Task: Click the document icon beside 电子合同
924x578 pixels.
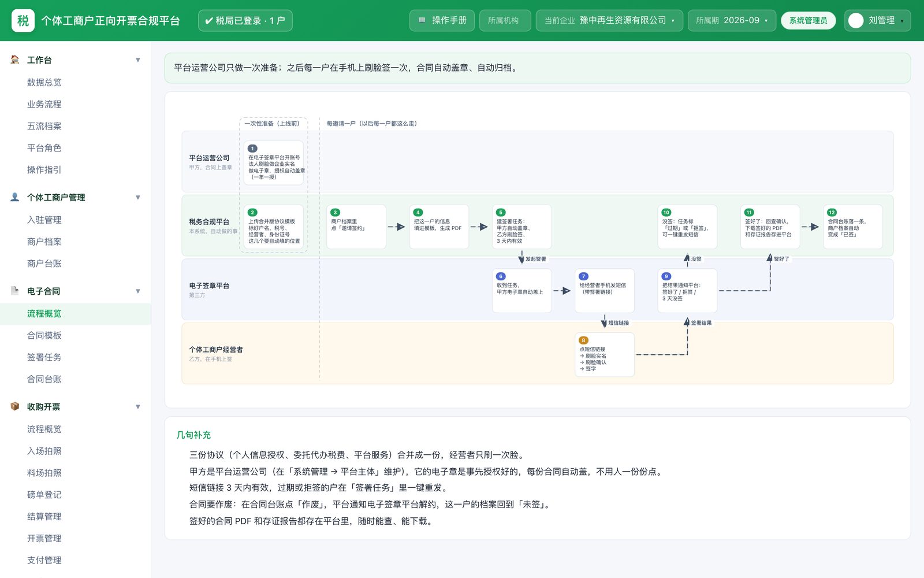Action: 15,291
